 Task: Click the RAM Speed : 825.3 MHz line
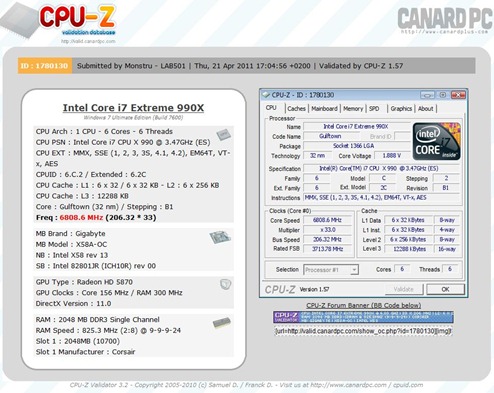(108, 330)
